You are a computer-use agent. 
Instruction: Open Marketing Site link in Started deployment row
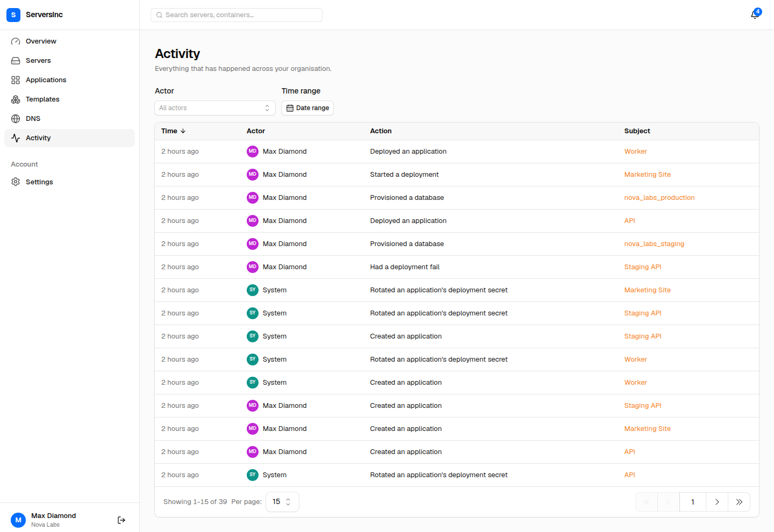[647, 175]
